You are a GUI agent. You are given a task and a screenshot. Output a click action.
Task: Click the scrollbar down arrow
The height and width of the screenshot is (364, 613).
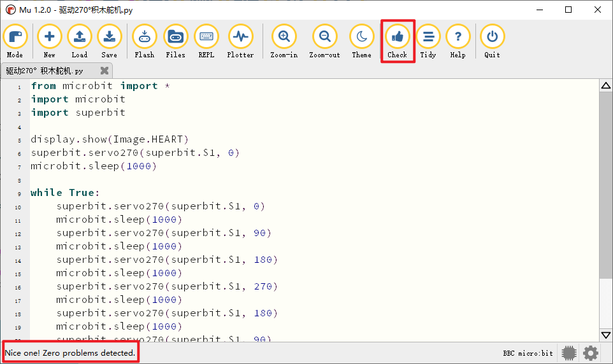coord(606,335)
